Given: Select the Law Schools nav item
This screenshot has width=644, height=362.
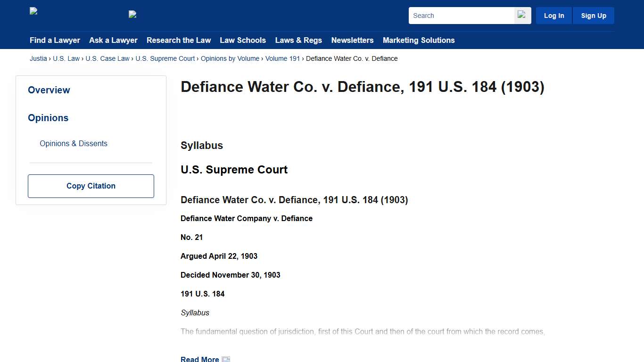Looking at the screenshot, I should click(243, 40).
